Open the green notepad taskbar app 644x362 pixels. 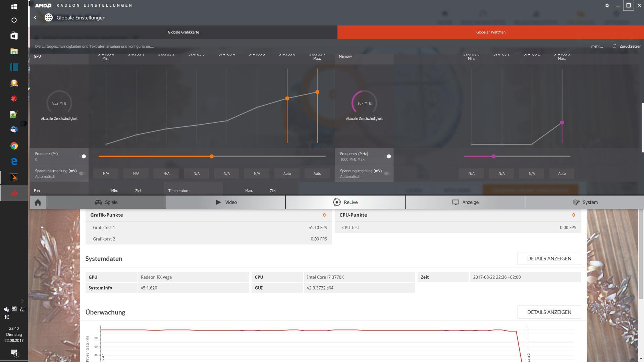coord(14,114)
